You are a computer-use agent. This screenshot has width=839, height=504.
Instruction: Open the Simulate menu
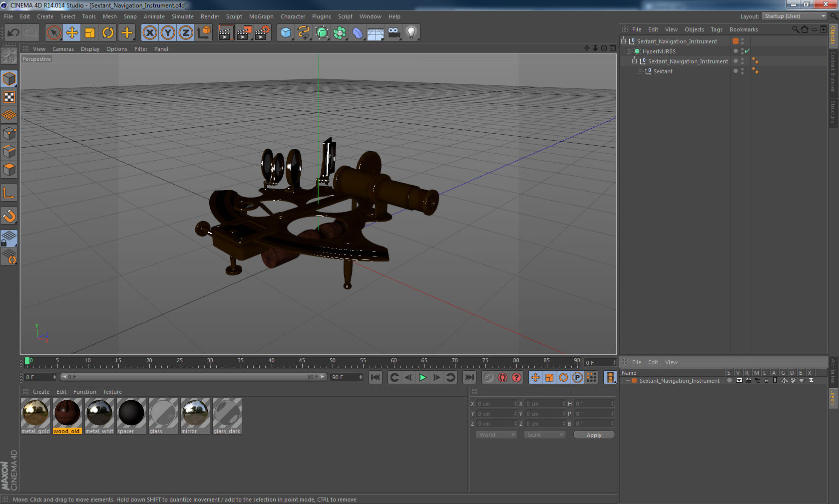pos(183,16)
